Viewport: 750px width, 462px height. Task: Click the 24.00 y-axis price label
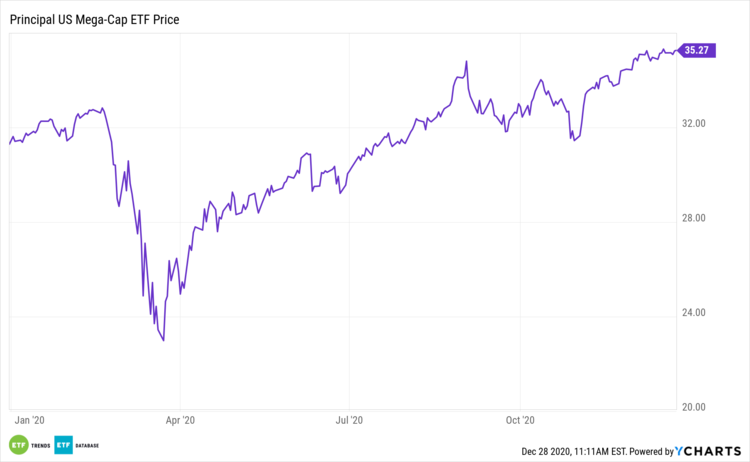[694, 313]
